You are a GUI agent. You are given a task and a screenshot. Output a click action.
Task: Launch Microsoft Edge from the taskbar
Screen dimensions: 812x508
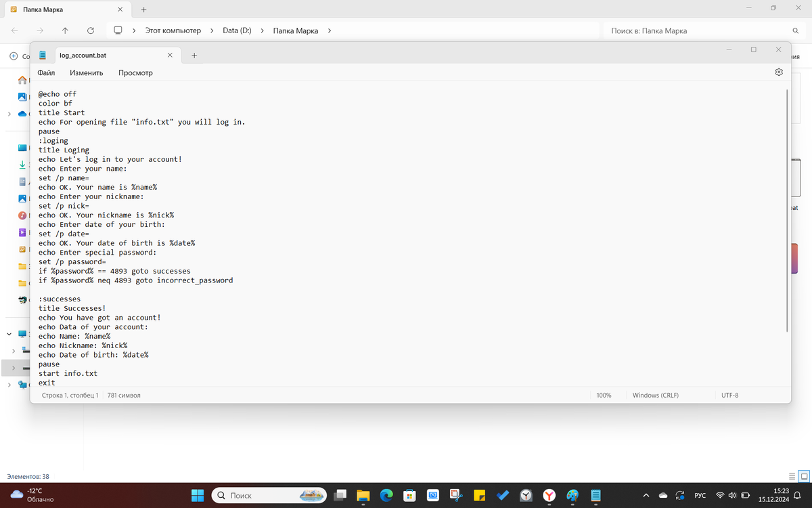(386, 495)
